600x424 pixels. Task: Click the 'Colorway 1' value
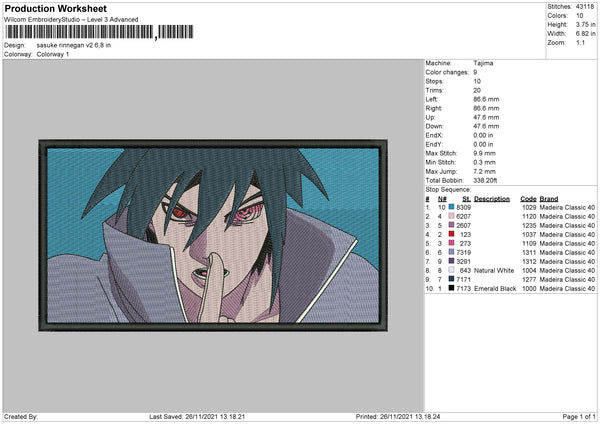[53, 54]
